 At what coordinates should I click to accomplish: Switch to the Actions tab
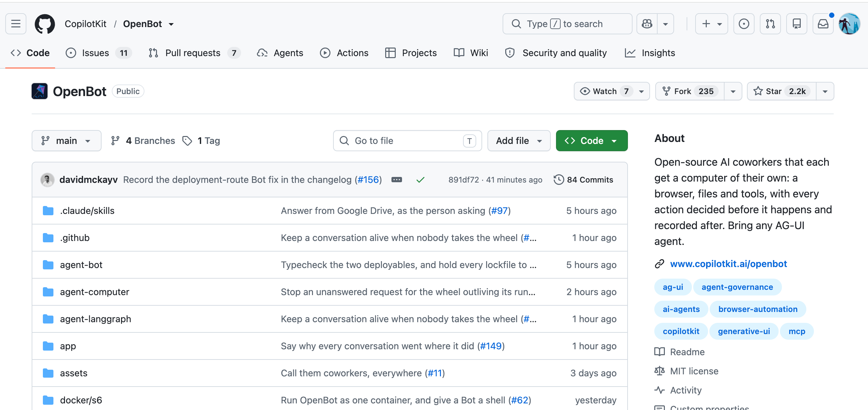pos(344,53)
